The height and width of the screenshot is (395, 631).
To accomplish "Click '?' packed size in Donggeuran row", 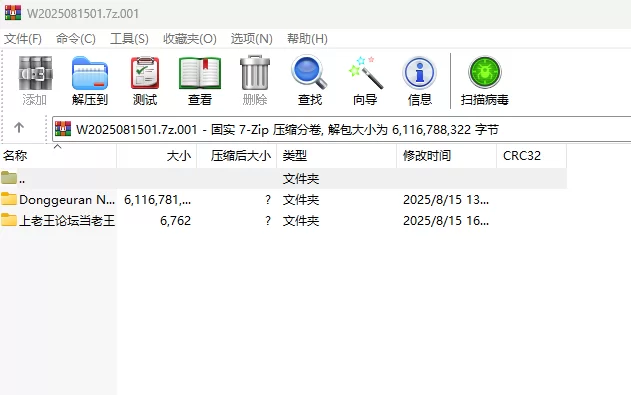I will coord(268,200).
